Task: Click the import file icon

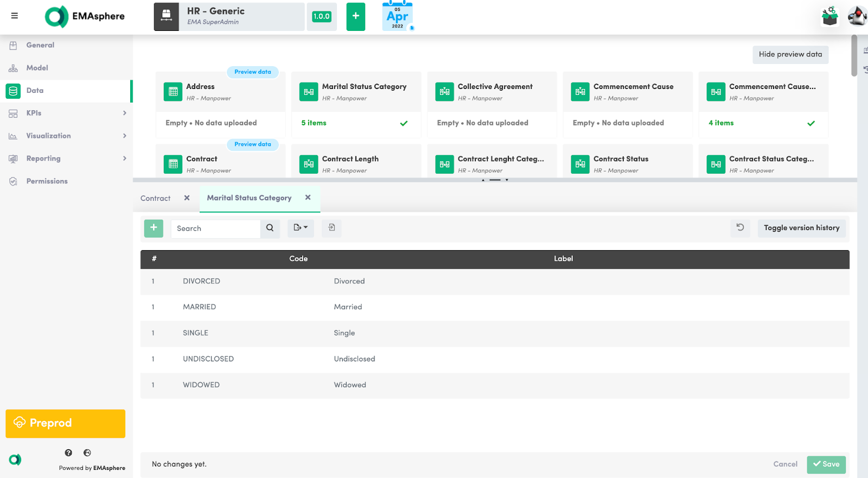Action: tap(331, 228)
